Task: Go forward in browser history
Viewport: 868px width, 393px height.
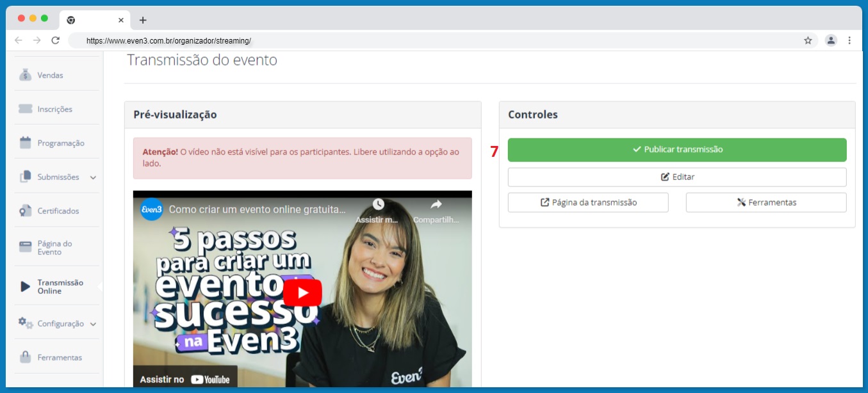Action: tap(37, 40)
